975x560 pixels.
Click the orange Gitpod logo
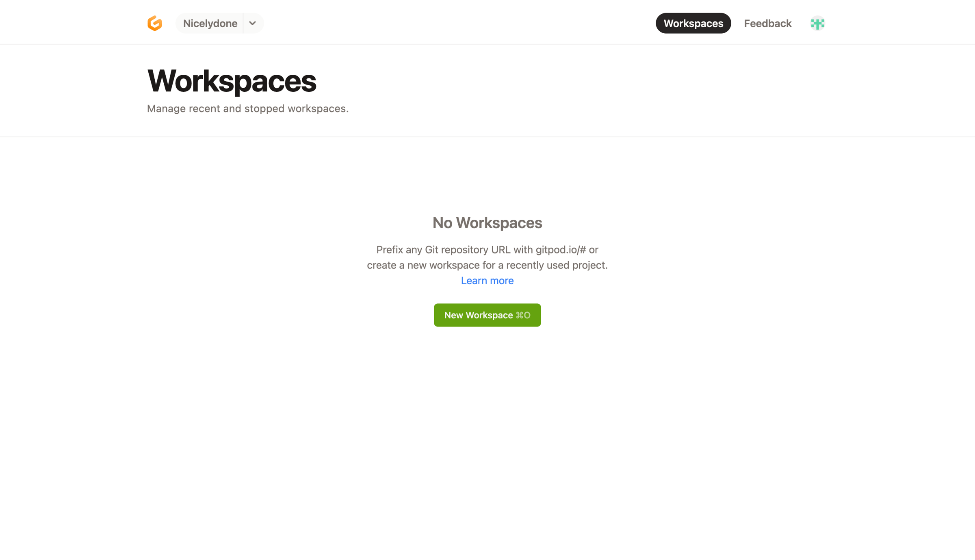pos(155,23)
